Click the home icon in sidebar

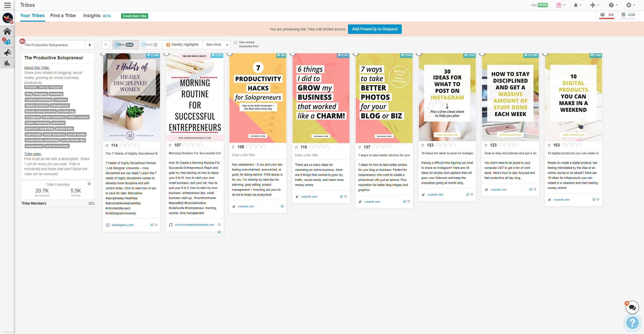[7, 31]
